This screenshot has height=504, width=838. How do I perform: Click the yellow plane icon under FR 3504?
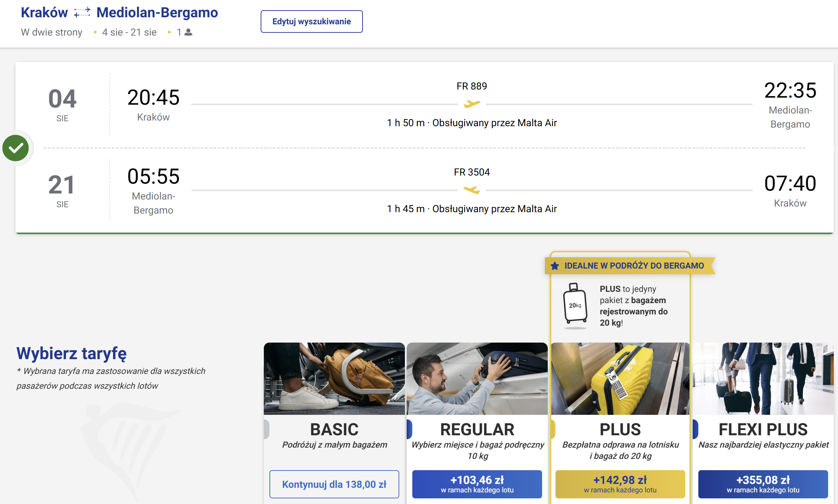pos(472,190)
